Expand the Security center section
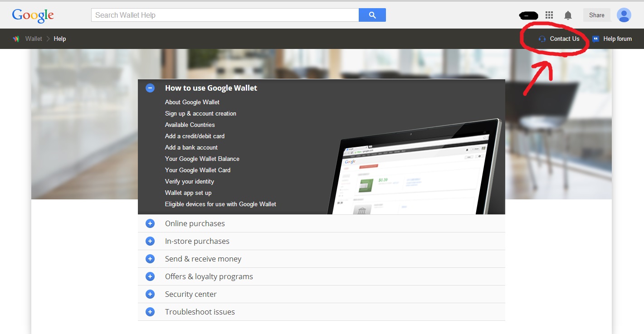 (150, 294)
